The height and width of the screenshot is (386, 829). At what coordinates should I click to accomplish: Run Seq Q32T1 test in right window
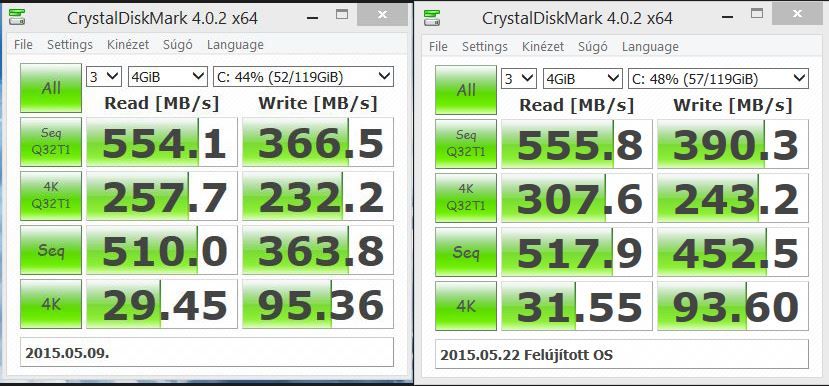(466, 144)
